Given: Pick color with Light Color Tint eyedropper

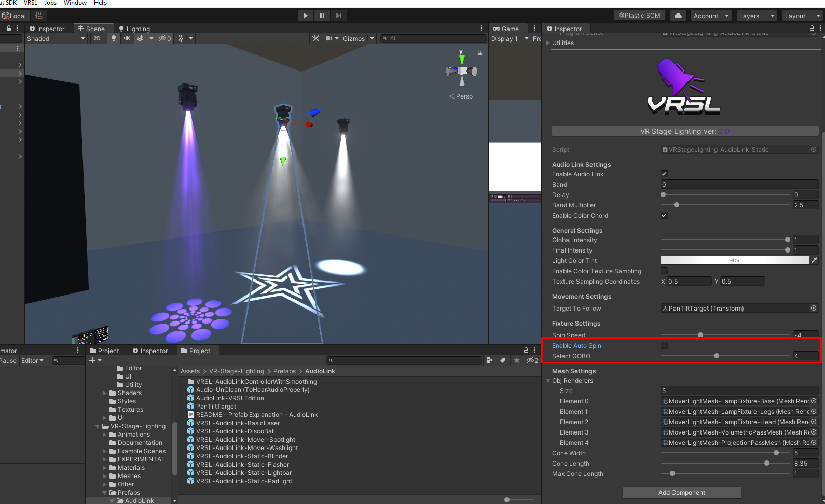Looking at the screenshot, I should 814,260.
